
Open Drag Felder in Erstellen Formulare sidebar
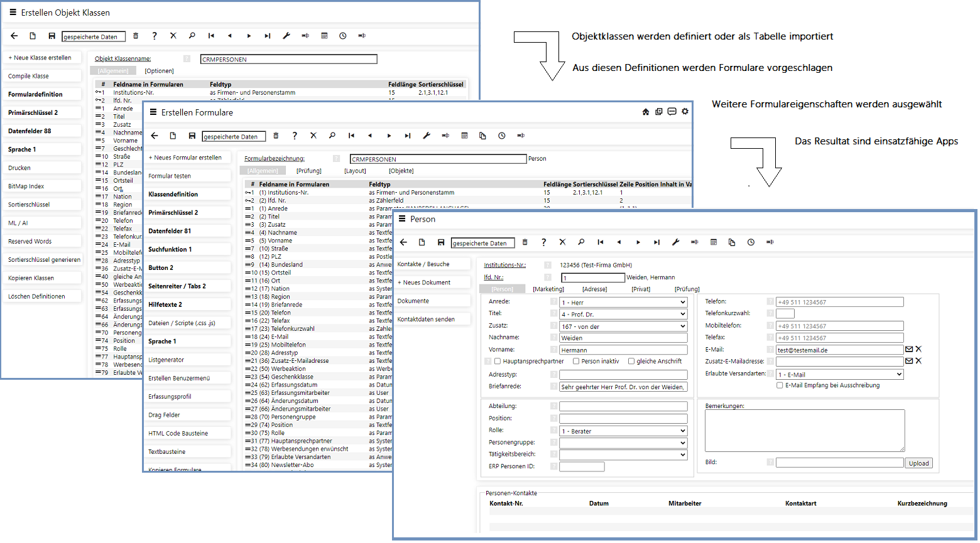click(x=188, y=415)
